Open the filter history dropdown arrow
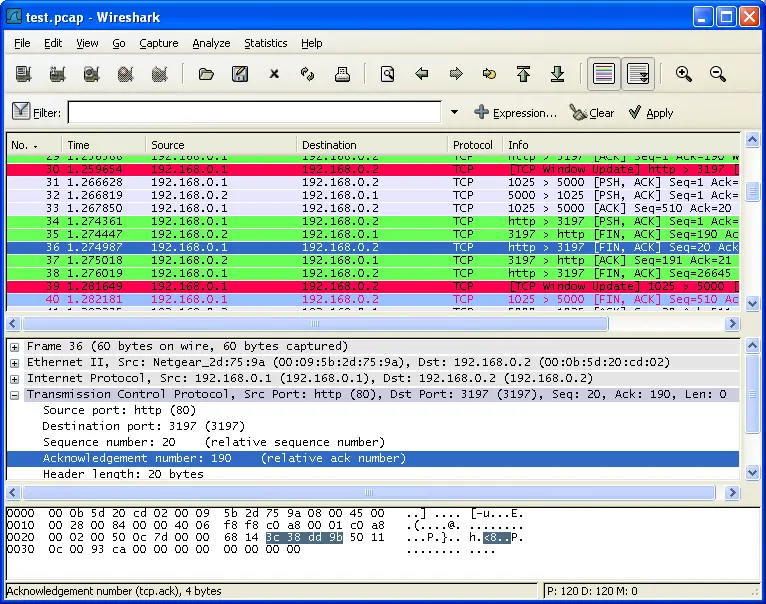The image size is (766, 604). pos(454,113)
